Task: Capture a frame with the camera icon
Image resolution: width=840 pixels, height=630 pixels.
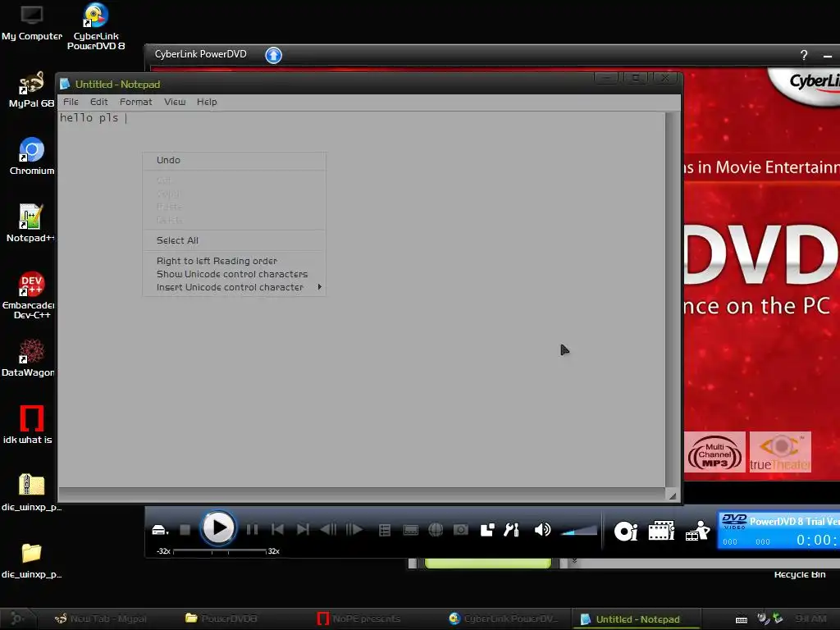Action: (461, 531)
